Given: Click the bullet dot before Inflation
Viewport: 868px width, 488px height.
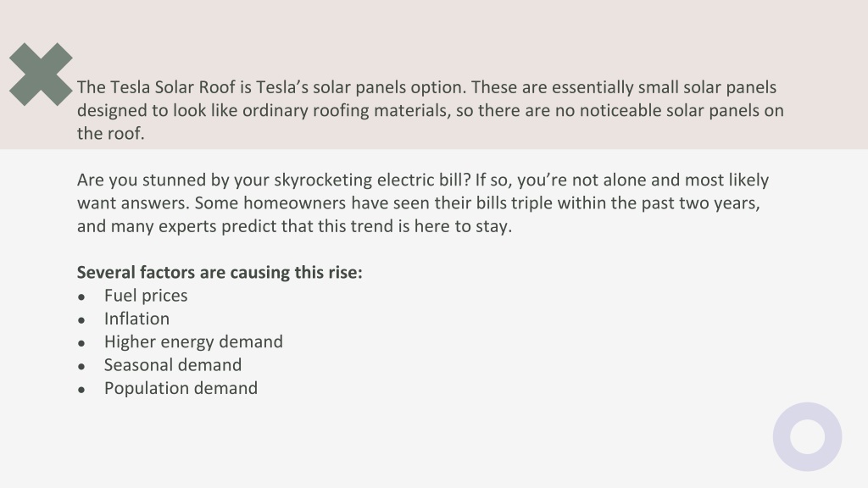Looking at the screenshot, I should tap(81, 320).
